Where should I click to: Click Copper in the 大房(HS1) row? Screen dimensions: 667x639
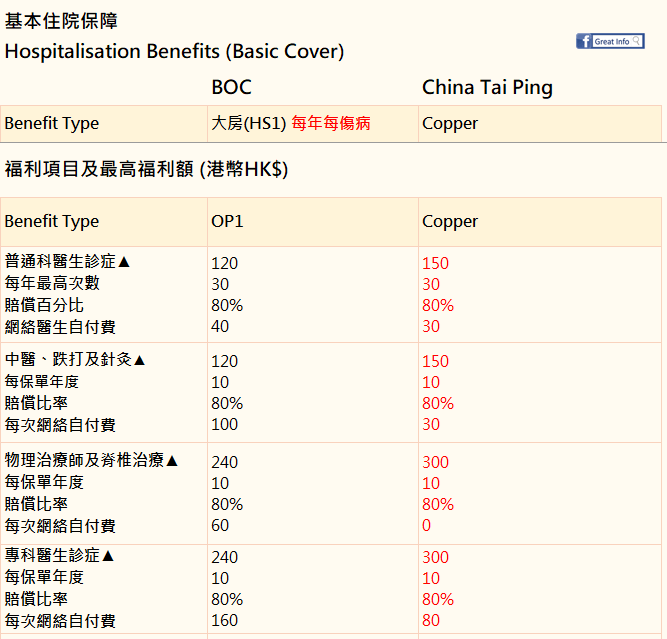tap(450, 124)
